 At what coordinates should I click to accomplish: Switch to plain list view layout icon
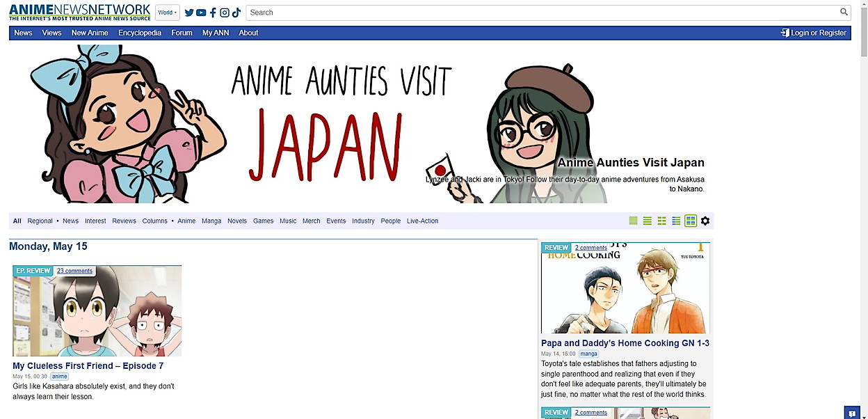pos(648,221)
